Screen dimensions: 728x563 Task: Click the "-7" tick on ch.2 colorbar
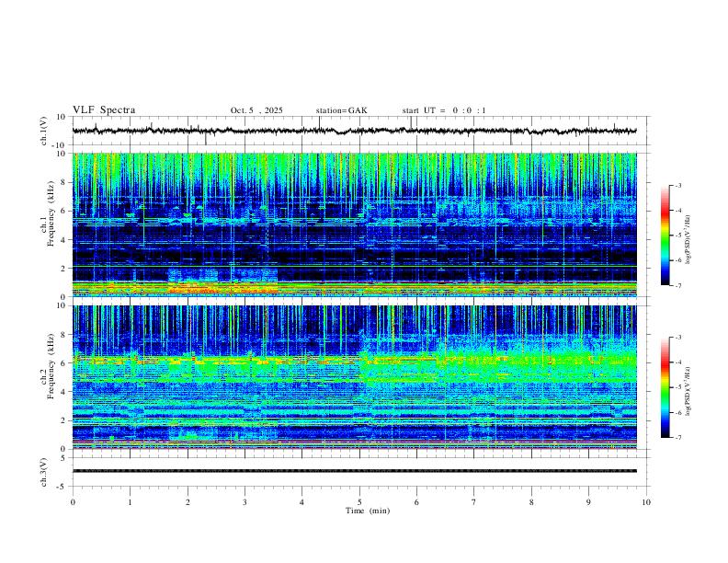click(678, 437)
